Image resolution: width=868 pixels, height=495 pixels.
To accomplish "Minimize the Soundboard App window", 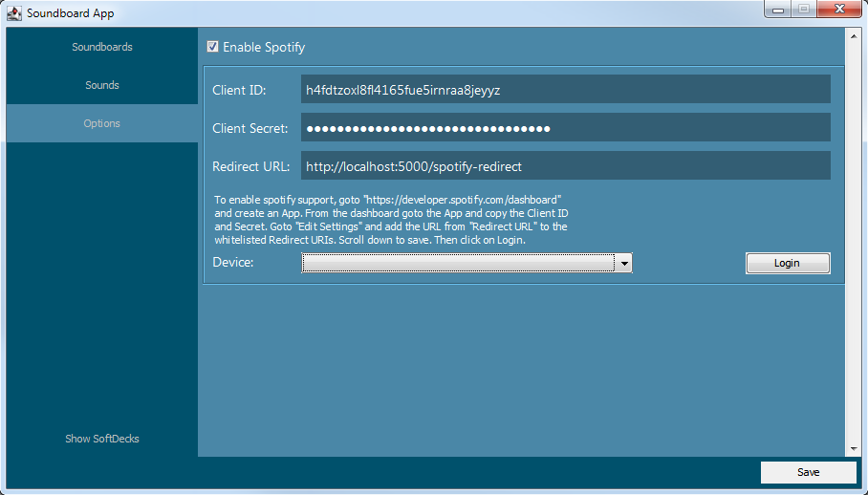I will point(778,10).
